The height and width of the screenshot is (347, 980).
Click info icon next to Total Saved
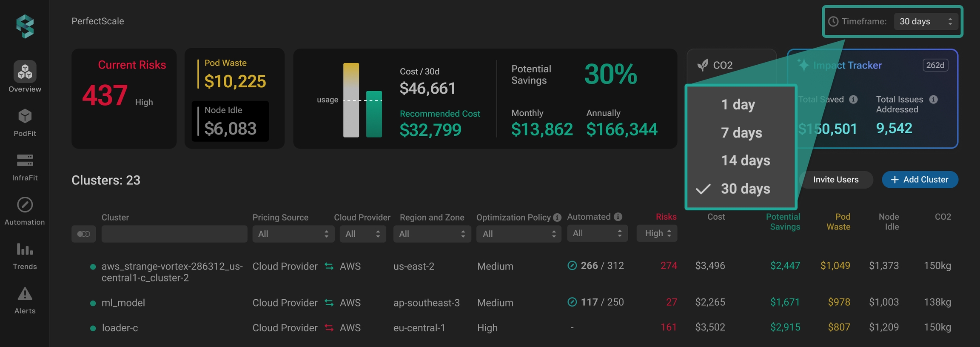[x=853, y=99]
